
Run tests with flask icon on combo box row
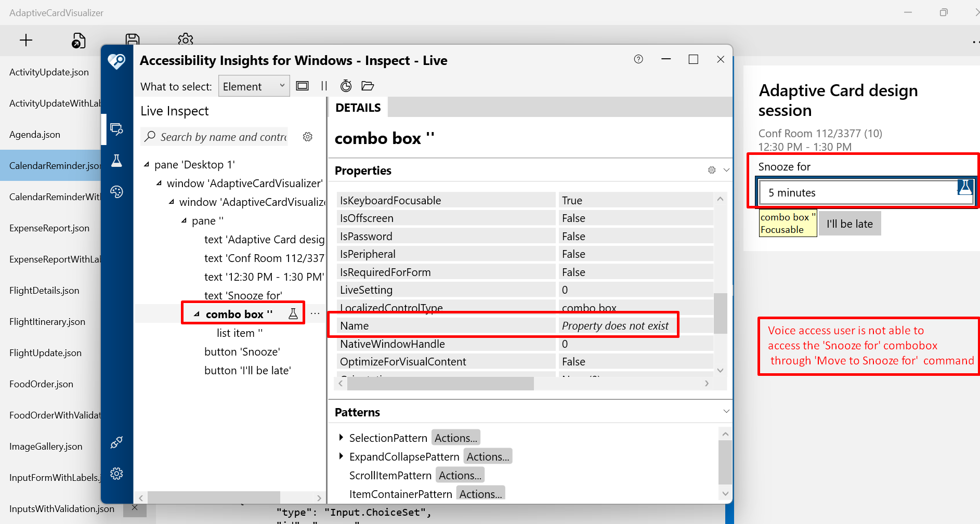point(293,313)
